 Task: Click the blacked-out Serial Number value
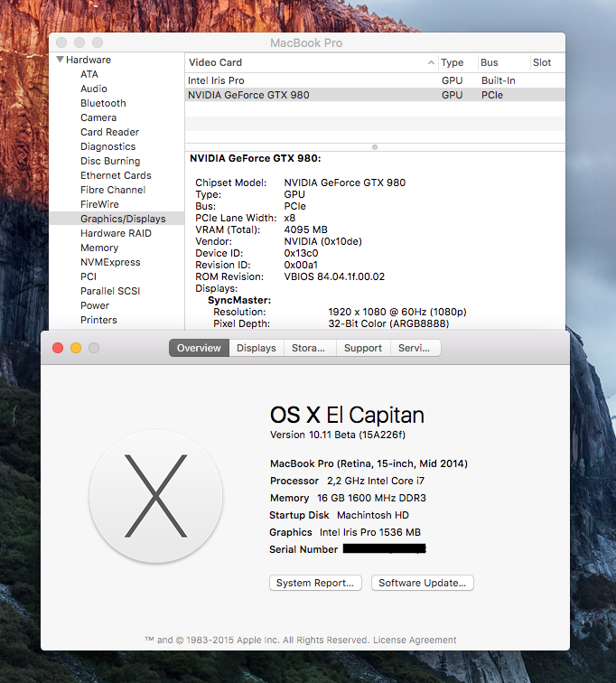[x=385, y=549]
